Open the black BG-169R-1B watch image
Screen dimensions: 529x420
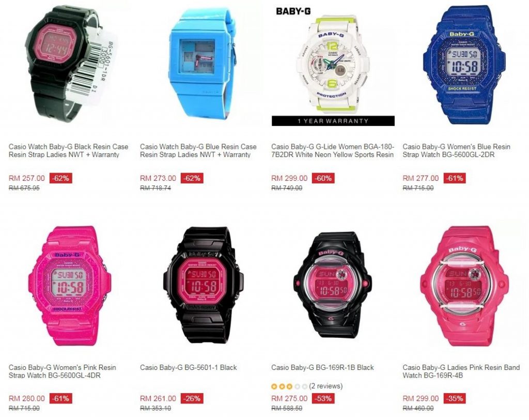click(333, 285)
